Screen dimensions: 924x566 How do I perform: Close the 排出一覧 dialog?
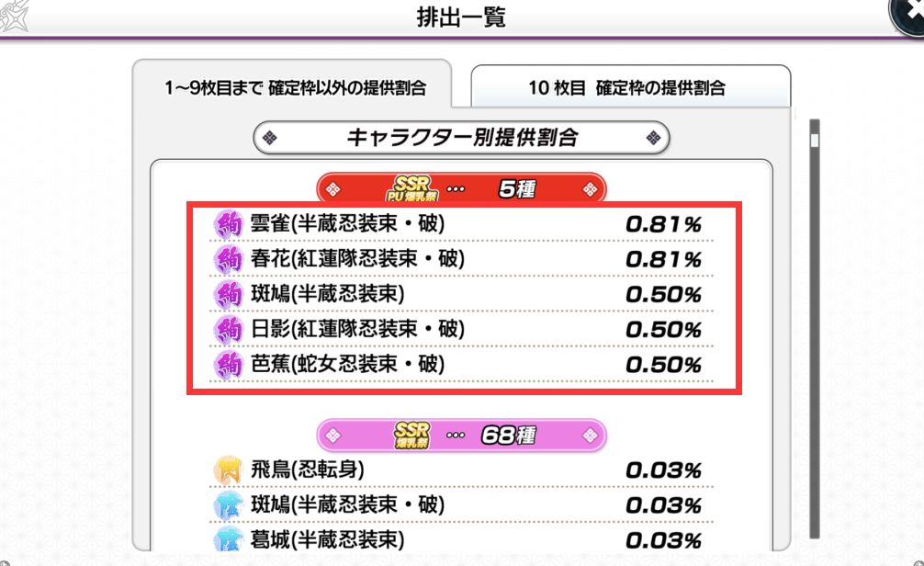908,14
